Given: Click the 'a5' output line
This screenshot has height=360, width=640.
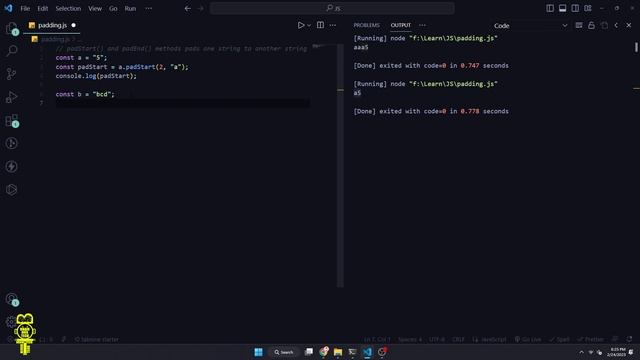Looking at the screenshot, I should (x=357, y=93).
